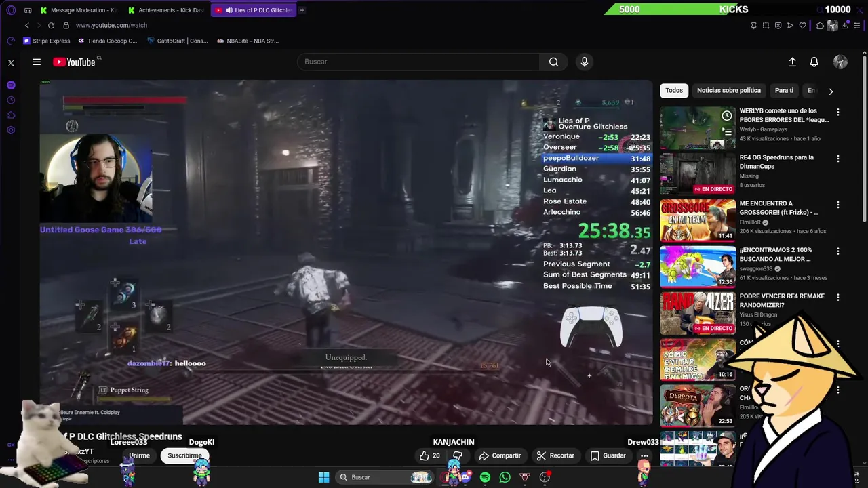Open video more actions ellipsis button
868x488 pixels.
click(x=644, y=455)
